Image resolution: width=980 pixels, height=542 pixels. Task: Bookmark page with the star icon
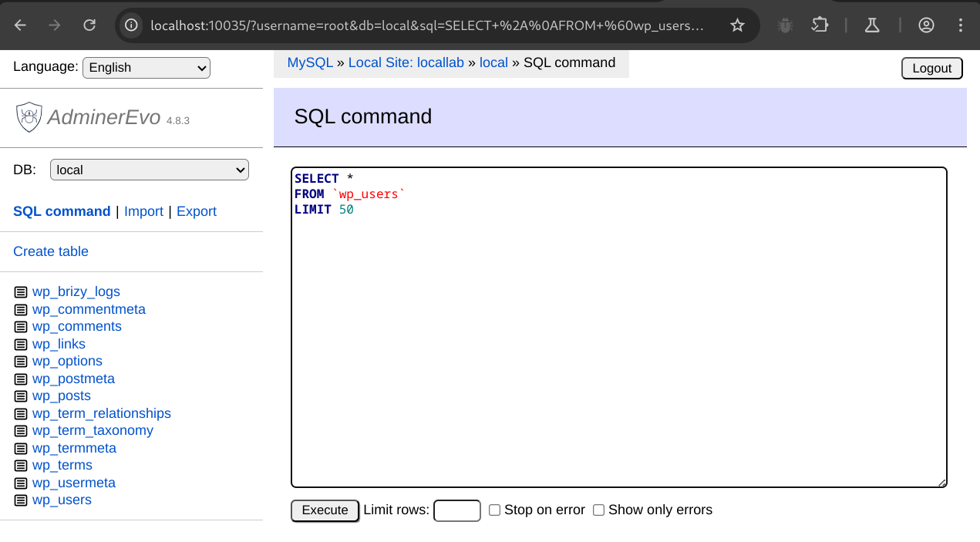(x=737, y=25)
